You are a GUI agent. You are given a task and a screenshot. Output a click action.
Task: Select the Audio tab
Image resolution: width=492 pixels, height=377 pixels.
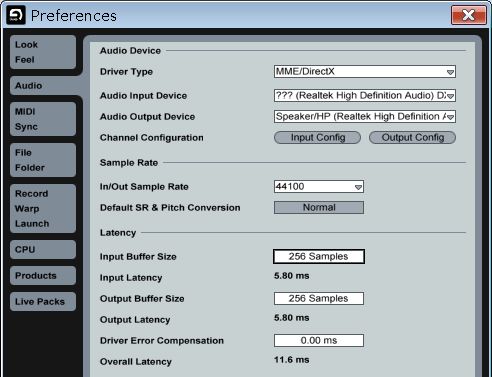point(43,86)
